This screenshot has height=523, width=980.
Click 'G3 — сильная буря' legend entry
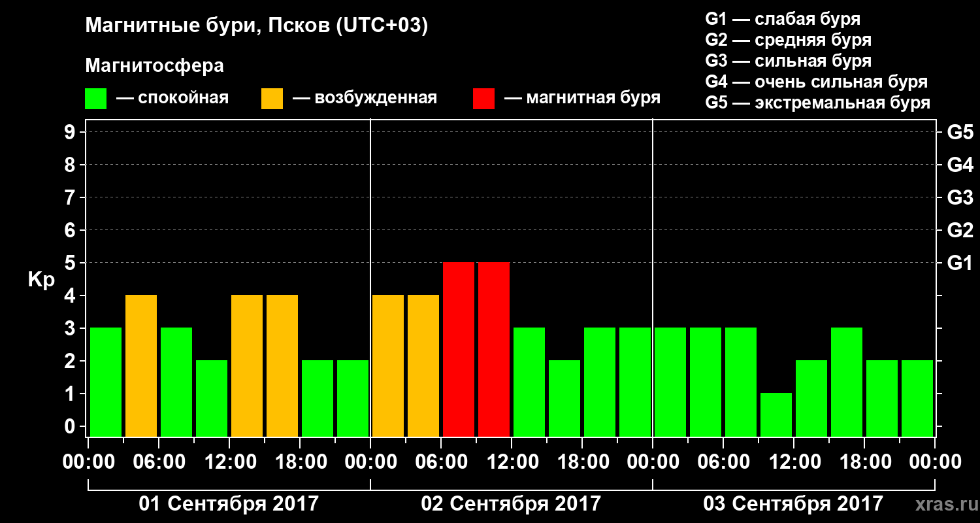[788, 61]
